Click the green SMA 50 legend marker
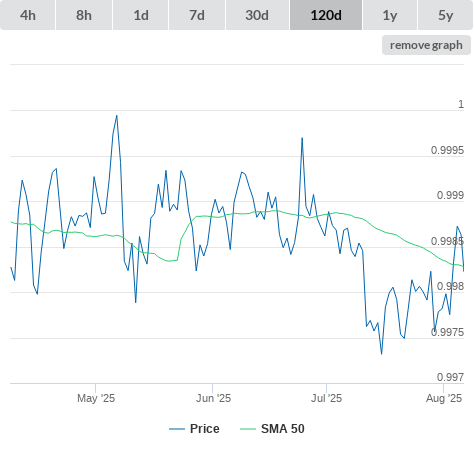474x455 pixels. point(248,429)
